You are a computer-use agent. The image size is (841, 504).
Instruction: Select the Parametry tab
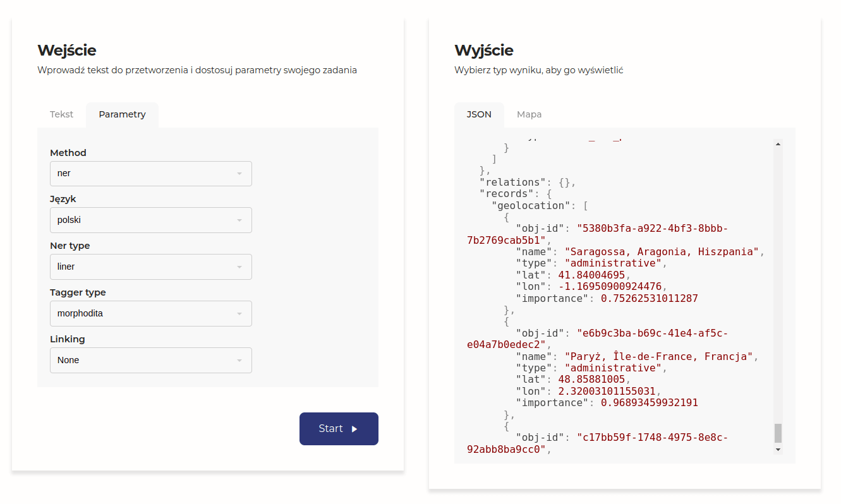pos(122,114)
